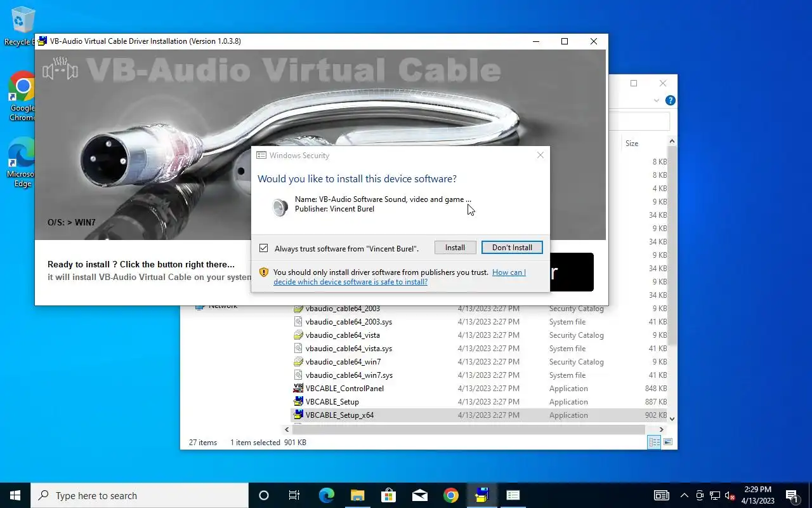Click the horizontal scrollbar left arrow
The image size is (812, 508).
pyautogui.click(x=287, y=430)
